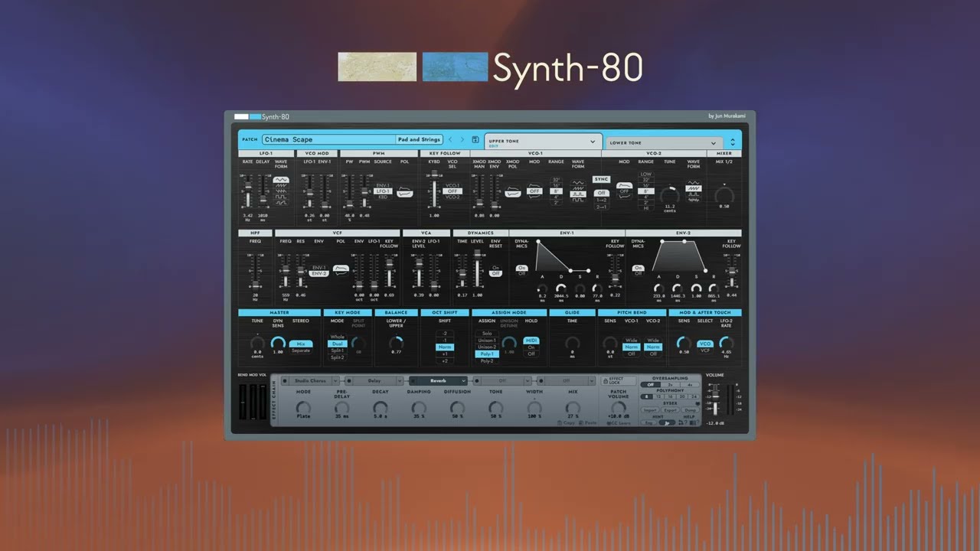
Task: Click the SysEx Export button
Action: tap(671, 410)
